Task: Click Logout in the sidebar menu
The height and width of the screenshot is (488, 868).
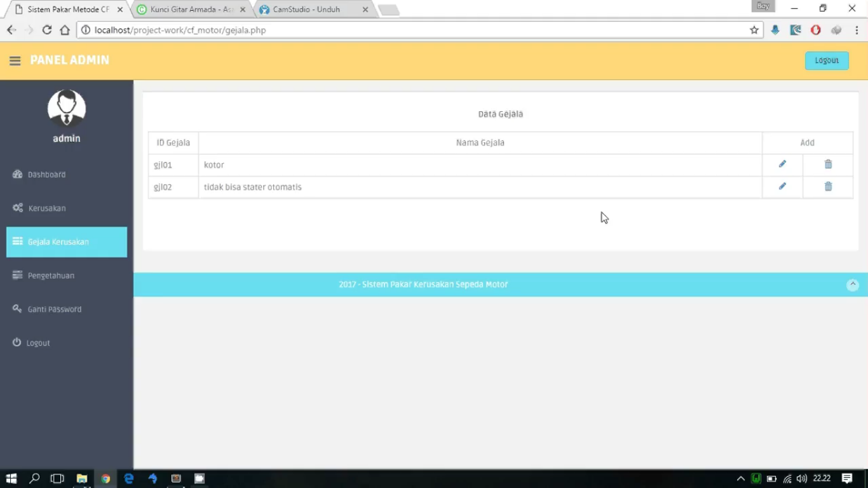Action: [x=38, y=343]
